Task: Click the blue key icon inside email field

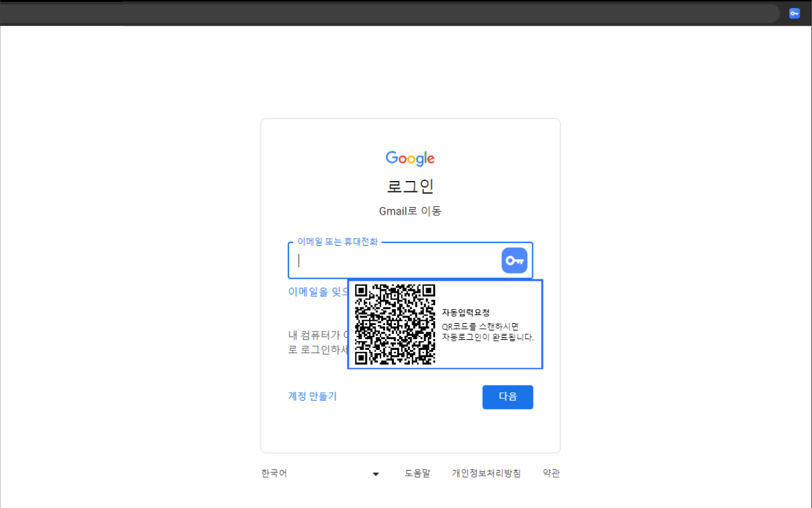Action: coord(514,260)
